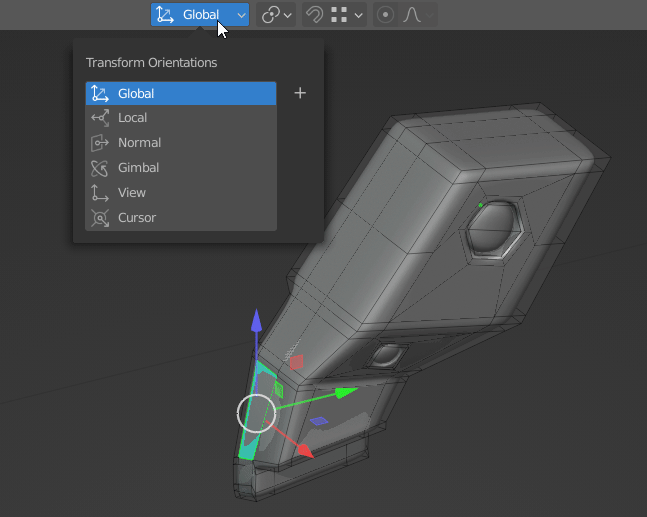647x517 pixels.
Task: Click the green Y-axis gizmo arrow
Action: tap(345, 393)
